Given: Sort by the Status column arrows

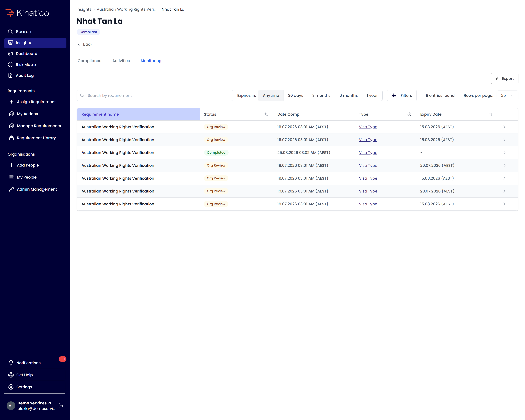Looking at the screenshot, I should [x=266, y=114].
